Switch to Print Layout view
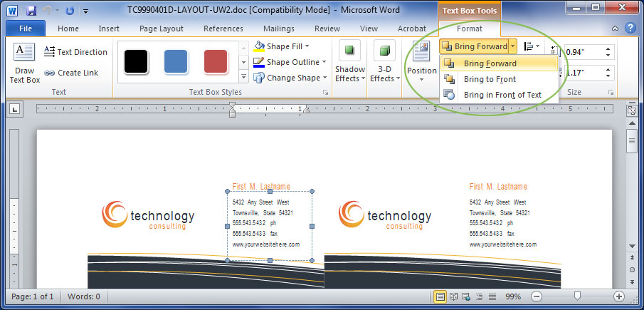Image resolution: width=644 pixels, height=310 pixels. click(x=440, y=296)
